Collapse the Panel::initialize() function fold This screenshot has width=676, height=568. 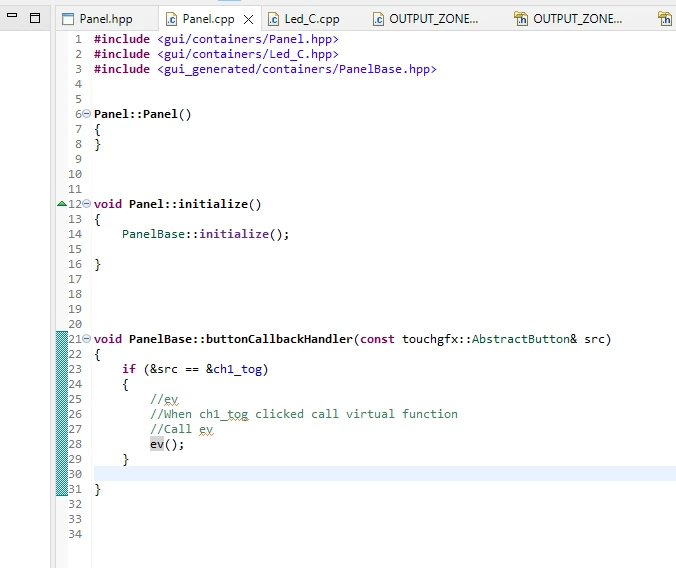(x=86, y=204)
